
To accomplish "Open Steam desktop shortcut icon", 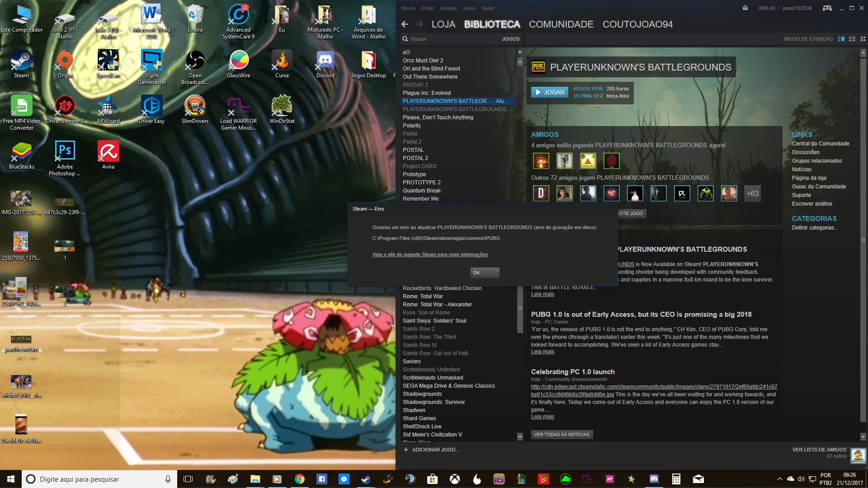I will 21,63.
